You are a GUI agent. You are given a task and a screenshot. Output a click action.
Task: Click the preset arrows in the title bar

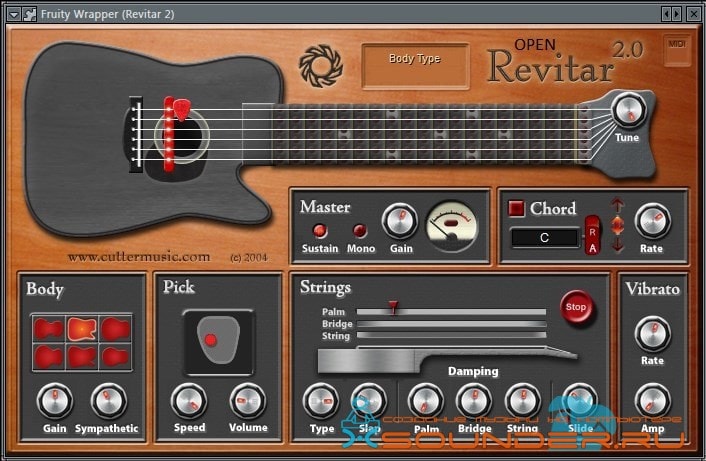671,14
